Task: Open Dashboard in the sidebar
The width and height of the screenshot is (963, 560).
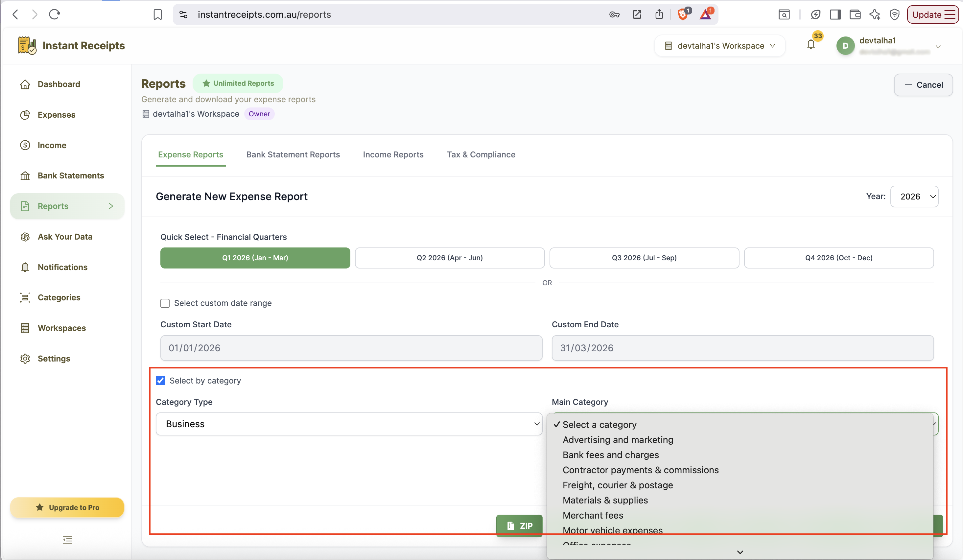Action: tap(59, 84)
